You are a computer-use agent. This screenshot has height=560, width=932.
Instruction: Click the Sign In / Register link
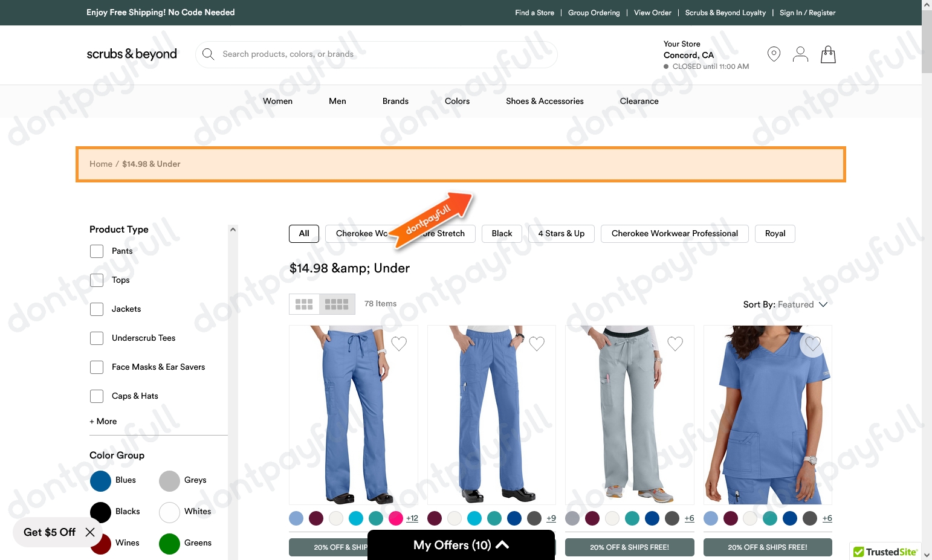[x=807, y=12]
